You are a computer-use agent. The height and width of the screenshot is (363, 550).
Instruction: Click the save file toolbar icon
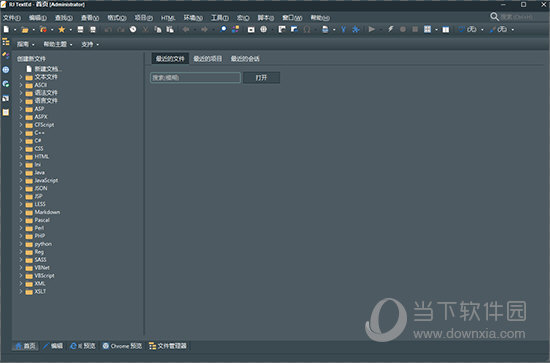pos(80,29)
